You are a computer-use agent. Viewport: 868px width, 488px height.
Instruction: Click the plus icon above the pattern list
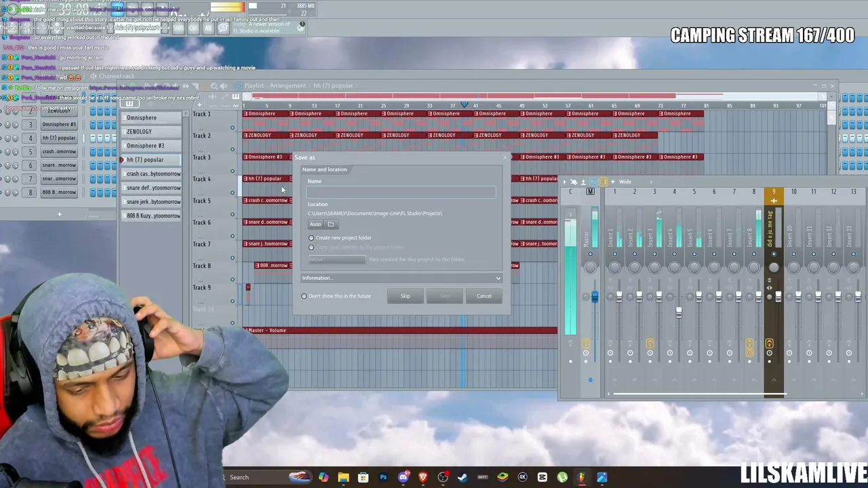tap(199, 104)
